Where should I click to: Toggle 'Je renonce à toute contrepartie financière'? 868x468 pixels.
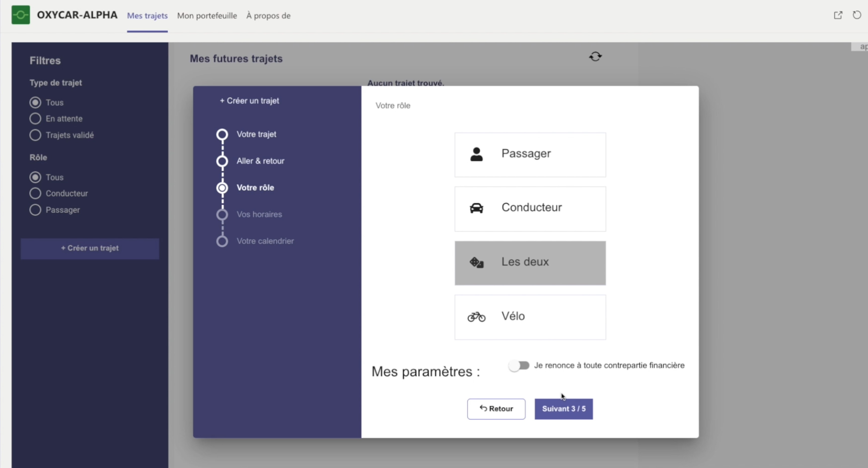pos(519,365)
